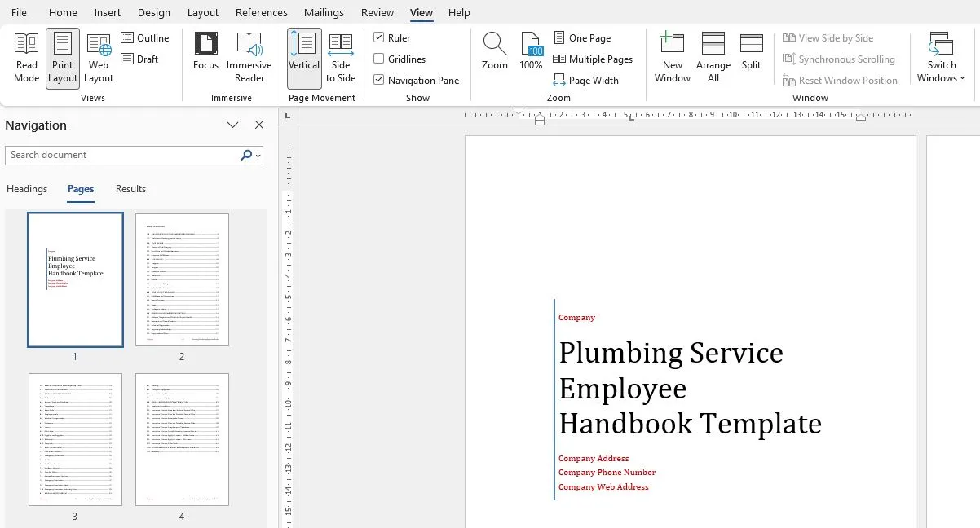The width and height of the screenshot is (980, 528).
Task: Open the Insert tab
Action: (x=108, y=12)
